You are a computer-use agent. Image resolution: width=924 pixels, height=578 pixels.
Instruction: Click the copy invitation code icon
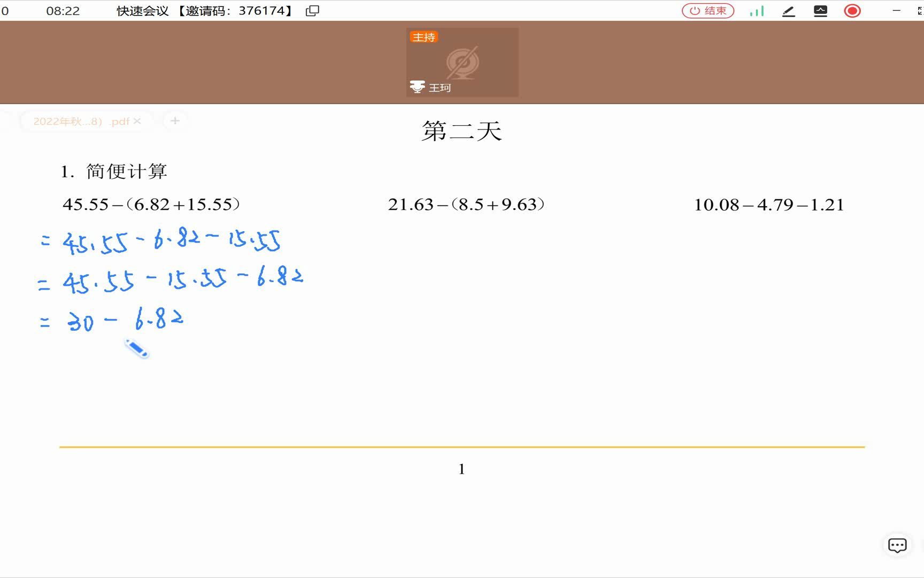[312, 11]
